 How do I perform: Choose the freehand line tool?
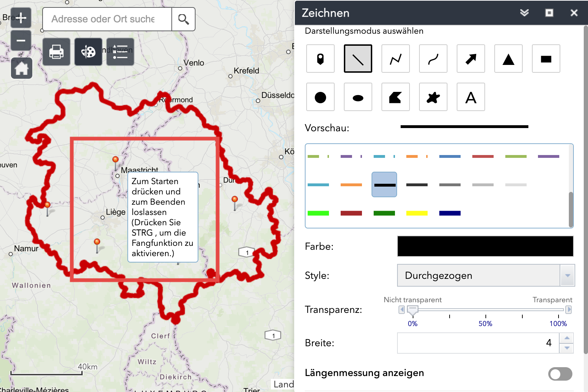[x=433, y=59]
